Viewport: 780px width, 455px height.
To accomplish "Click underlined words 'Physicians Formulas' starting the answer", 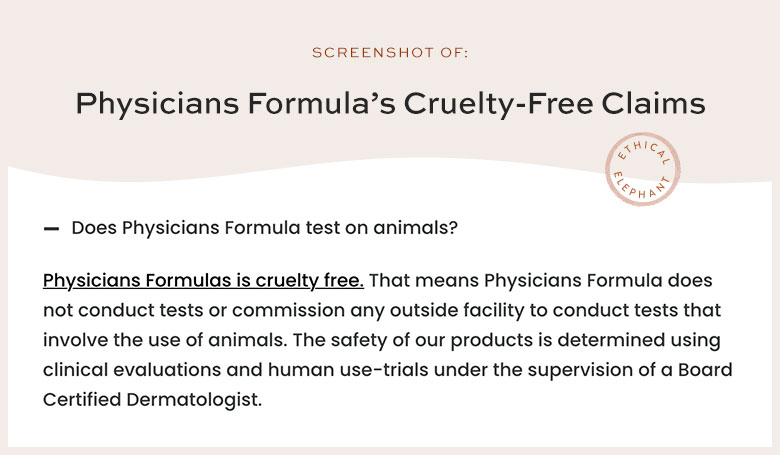I will pyautogui.click(x=137, y=281).
